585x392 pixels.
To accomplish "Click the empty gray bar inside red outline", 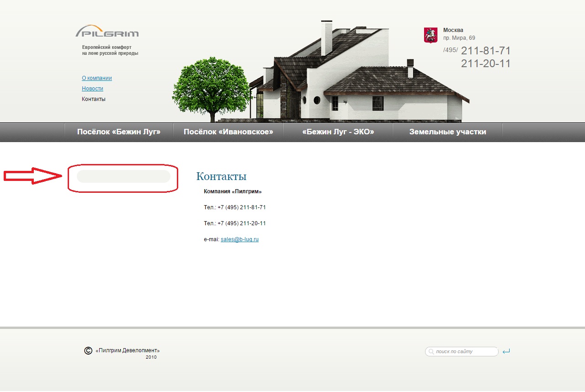I will pos(123,176).
